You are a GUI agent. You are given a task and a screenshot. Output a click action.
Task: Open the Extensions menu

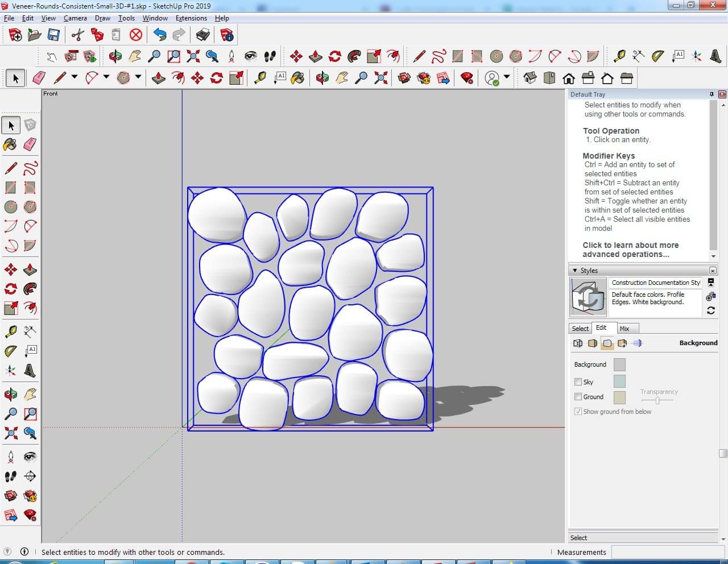click(191, 18)
